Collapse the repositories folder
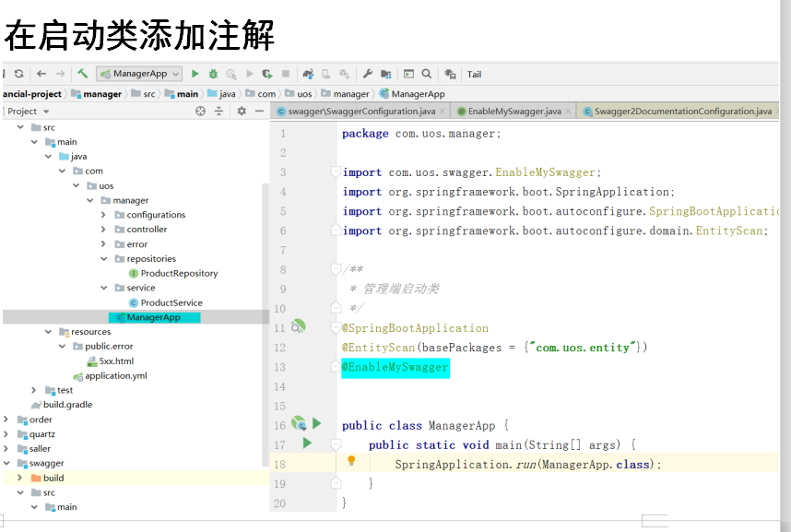 point(103,259)
